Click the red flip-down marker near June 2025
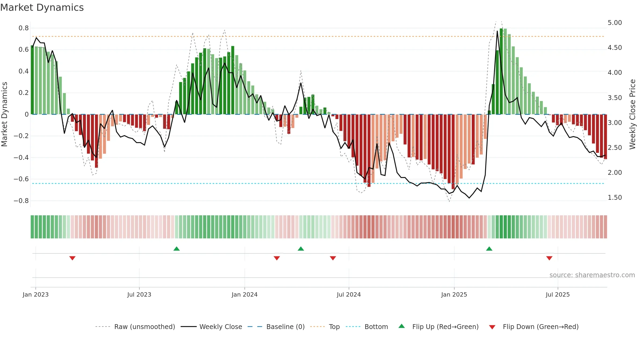 click(549, 258)
